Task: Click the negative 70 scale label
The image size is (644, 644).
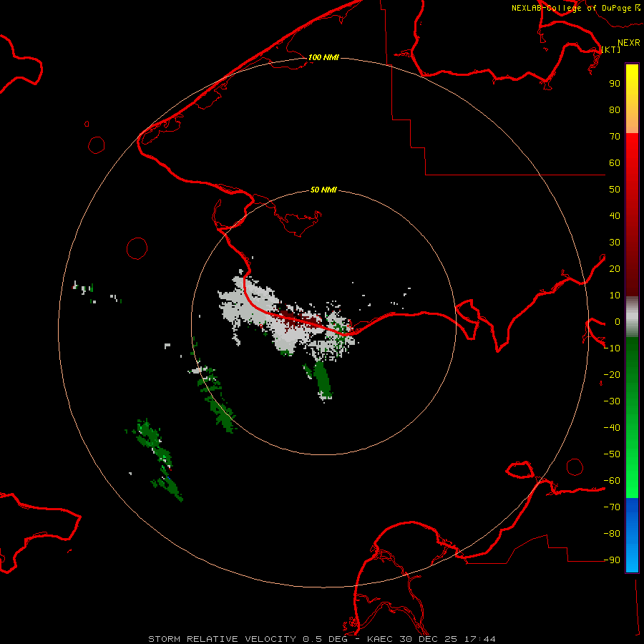Action: click(612, 507)
